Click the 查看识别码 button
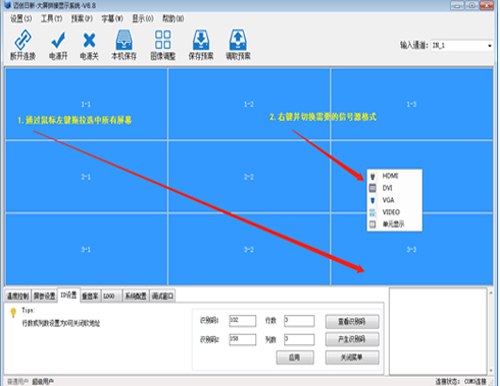Image resolution: width=500 pixels, height=386 pixels. (352, 322)
